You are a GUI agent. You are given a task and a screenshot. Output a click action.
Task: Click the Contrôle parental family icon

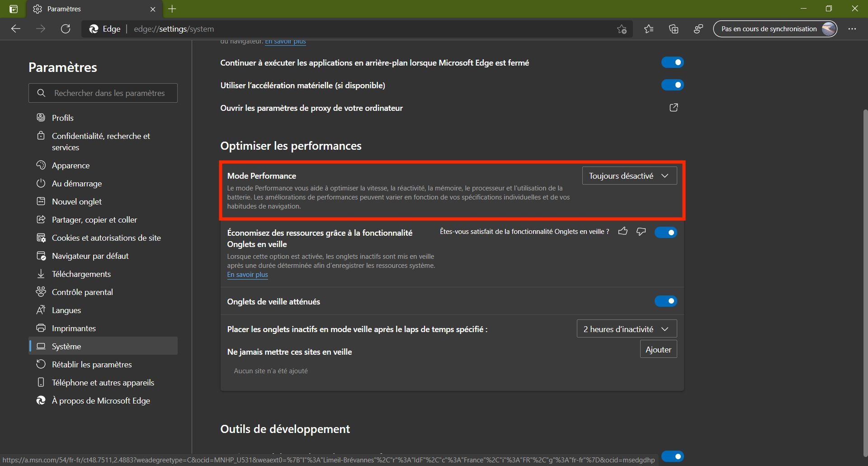pos(41,292)
